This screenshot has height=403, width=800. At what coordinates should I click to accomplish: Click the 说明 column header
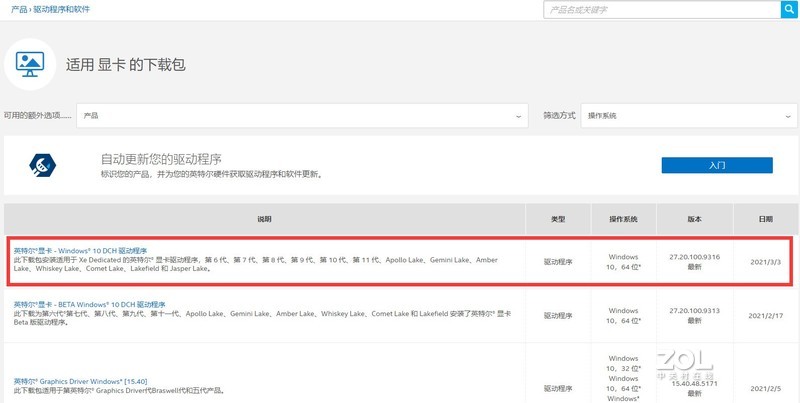264,219
